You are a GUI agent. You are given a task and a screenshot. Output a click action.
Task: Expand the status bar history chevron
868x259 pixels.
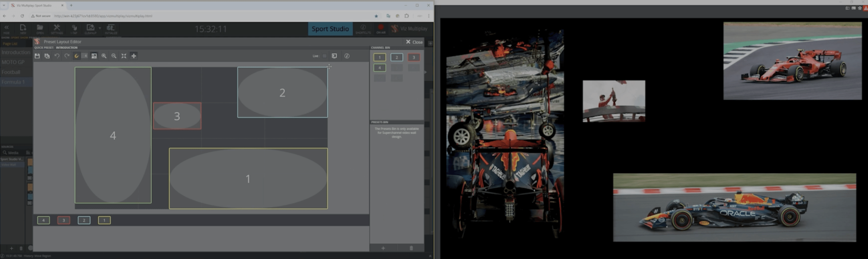[430, 256]
